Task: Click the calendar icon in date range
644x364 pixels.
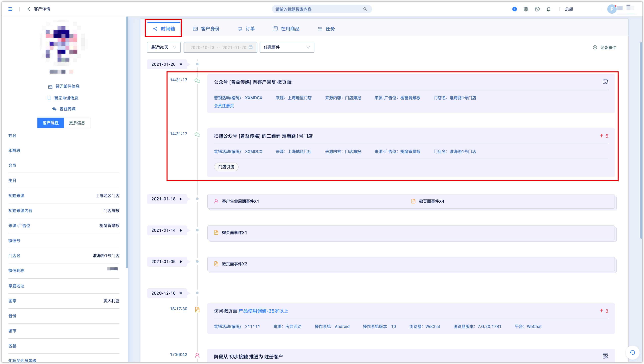Action: point(251,47)
